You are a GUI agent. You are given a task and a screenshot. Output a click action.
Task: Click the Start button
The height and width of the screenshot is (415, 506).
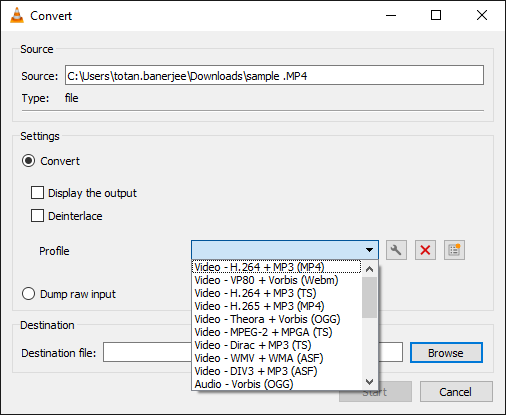click(x=375, y=392)
